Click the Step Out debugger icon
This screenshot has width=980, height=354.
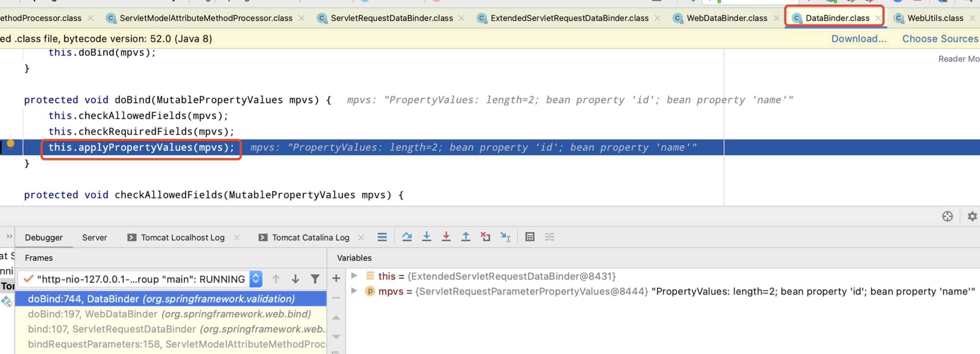pos(465,237)
